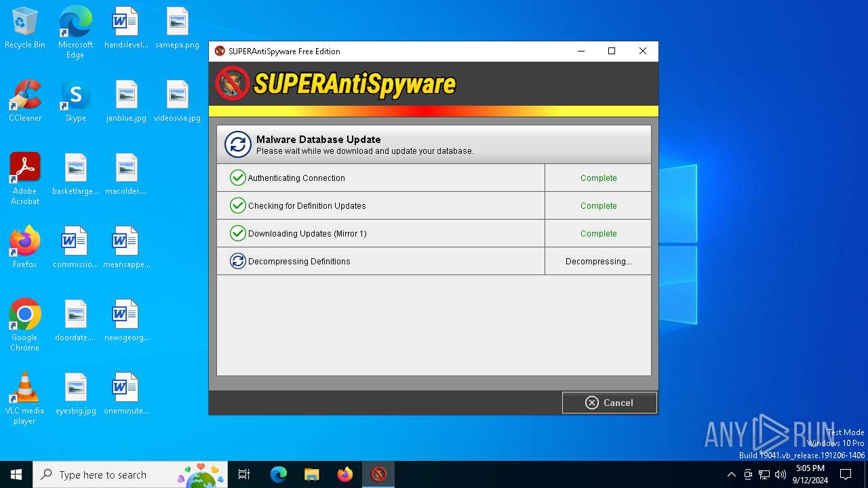This screenshot has width=868, height=488.
Task: Open Task View from the taskbar
Action: [x=244, y=474]
